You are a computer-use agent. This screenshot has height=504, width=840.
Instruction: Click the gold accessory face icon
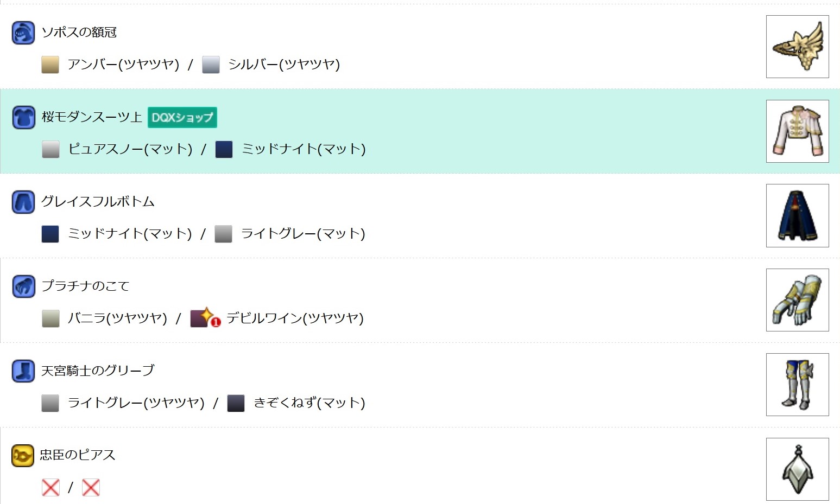point(23,456)
